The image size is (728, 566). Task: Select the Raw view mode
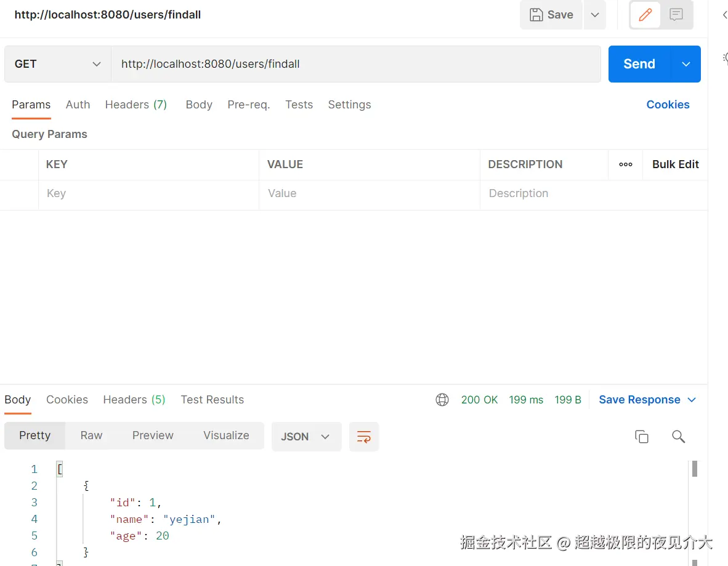pos(92,435)
